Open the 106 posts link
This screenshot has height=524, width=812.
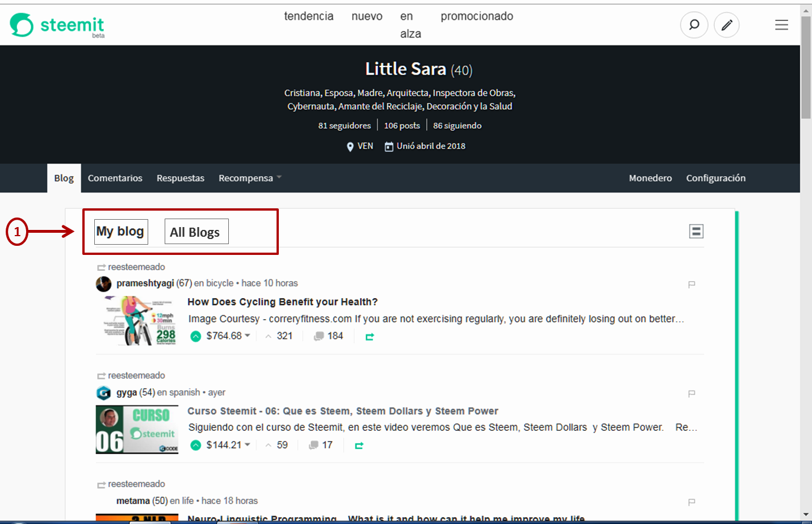pyautogui.click(x=402, y=125)
